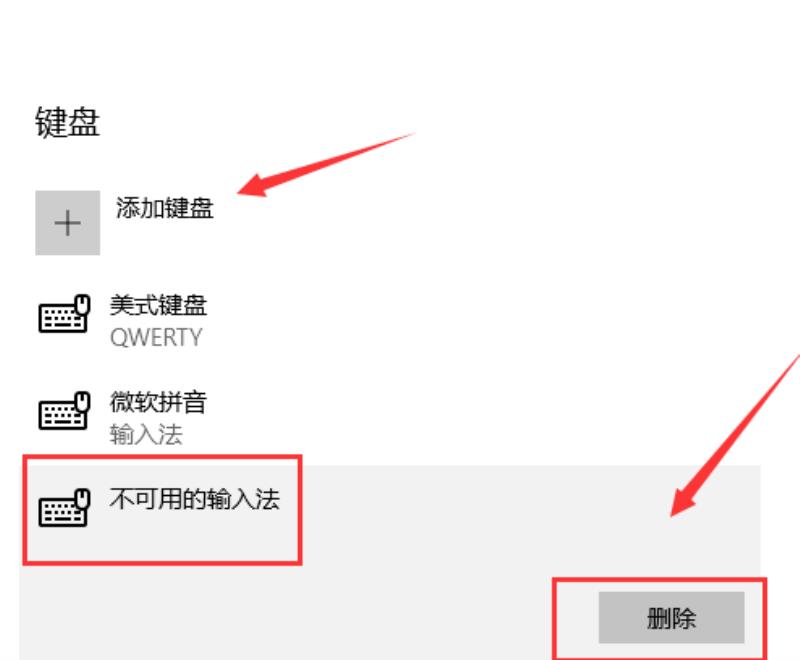Select the 美式键盘 entry name
Screen dimensions: 800x660
(158, 306)
